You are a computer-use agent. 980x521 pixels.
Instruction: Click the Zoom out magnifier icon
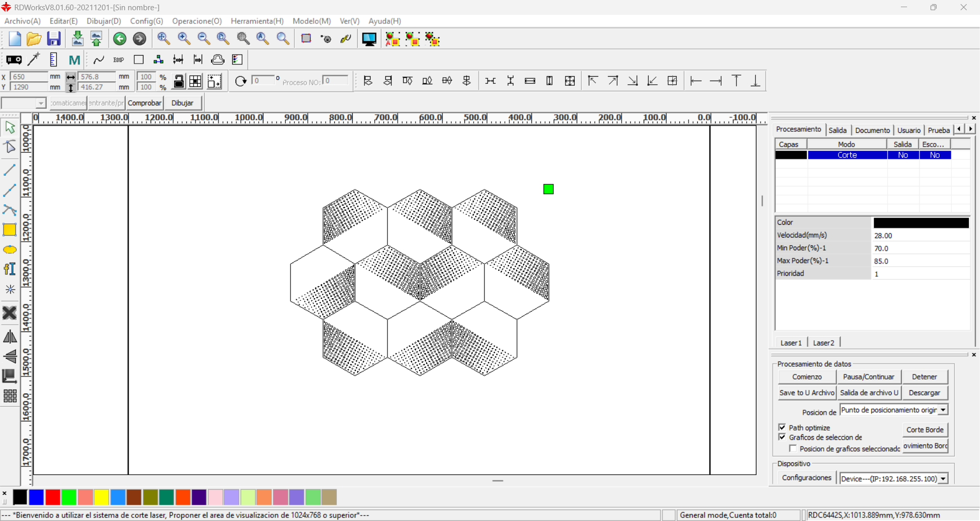tap(204, 39)
